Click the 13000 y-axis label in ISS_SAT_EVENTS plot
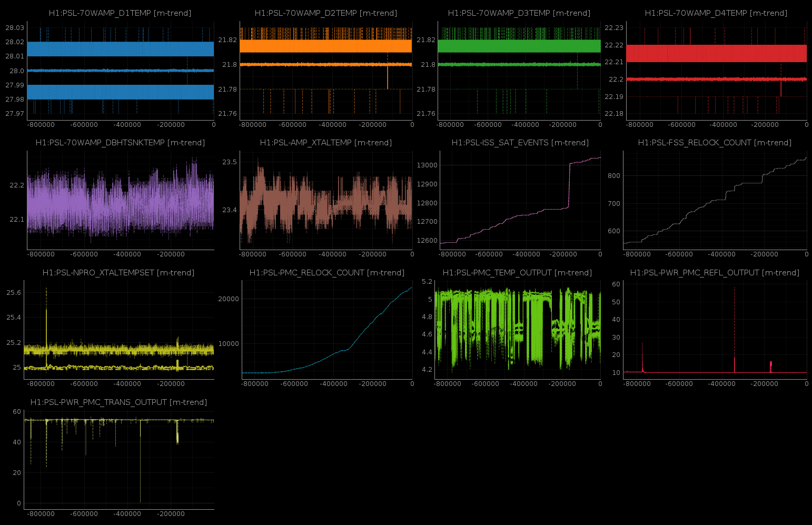The height and width of the screenshot is (525, 812). (427, 165)
